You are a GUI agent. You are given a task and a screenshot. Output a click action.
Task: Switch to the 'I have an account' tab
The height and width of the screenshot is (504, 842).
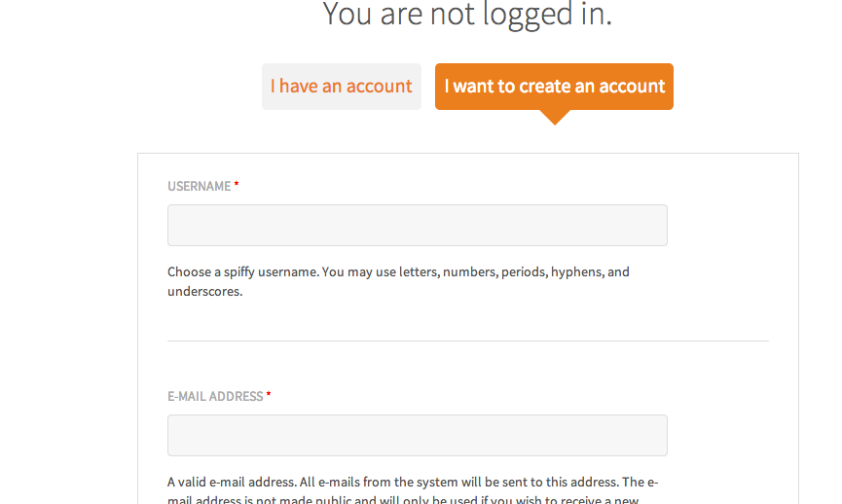click(x=342, y=87)
